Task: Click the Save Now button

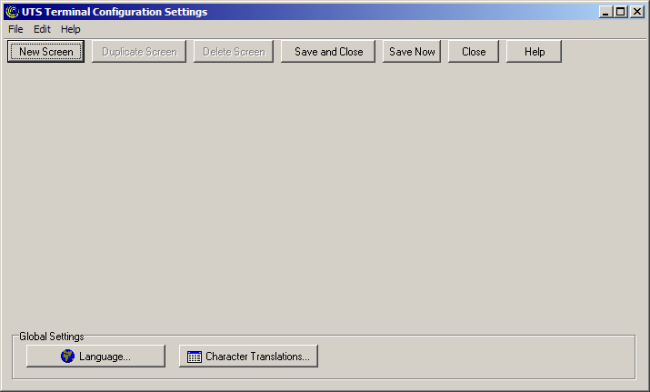Action: point(412,52)
